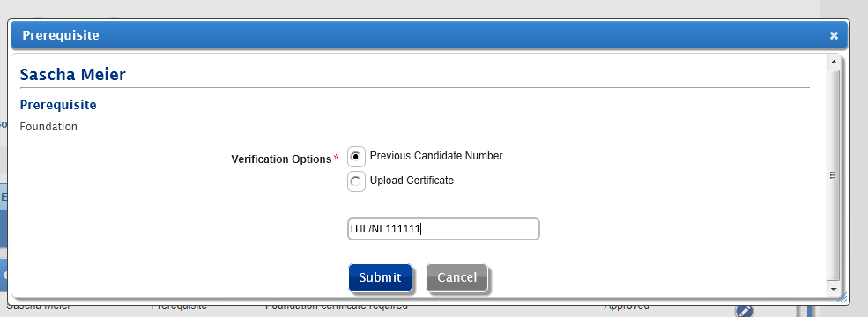Click the Approved status behind the dialog
This screenshot has width=868, height=317.
click(x=626, y=306)
